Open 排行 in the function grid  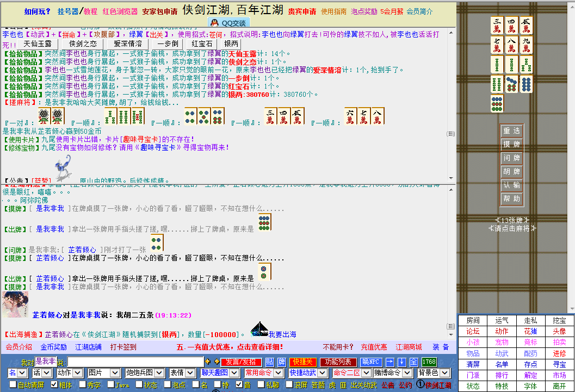click(x=502, y=375)
